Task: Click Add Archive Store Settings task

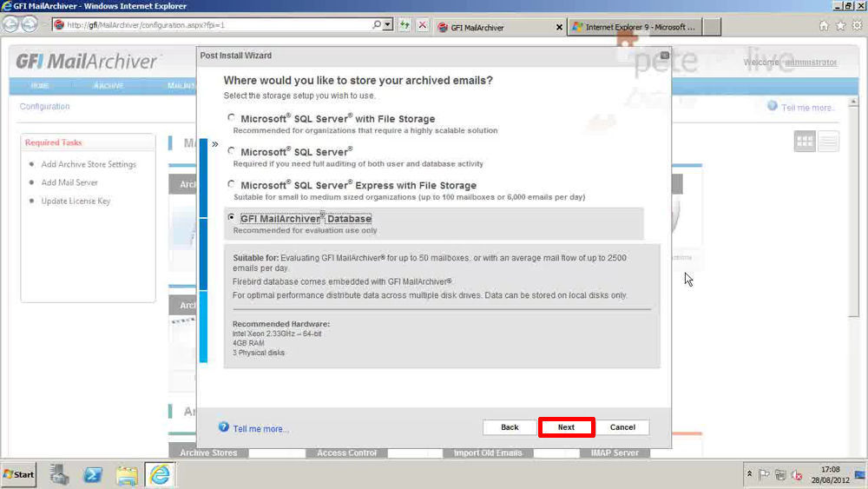Action: [x=89, y=164]
